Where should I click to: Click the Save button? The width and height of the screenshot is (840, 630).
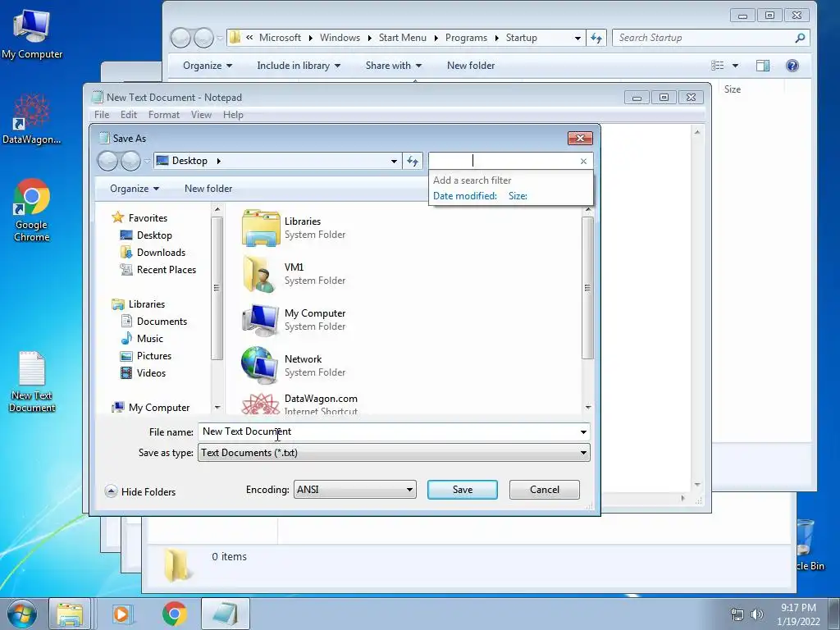pos(463,490)
